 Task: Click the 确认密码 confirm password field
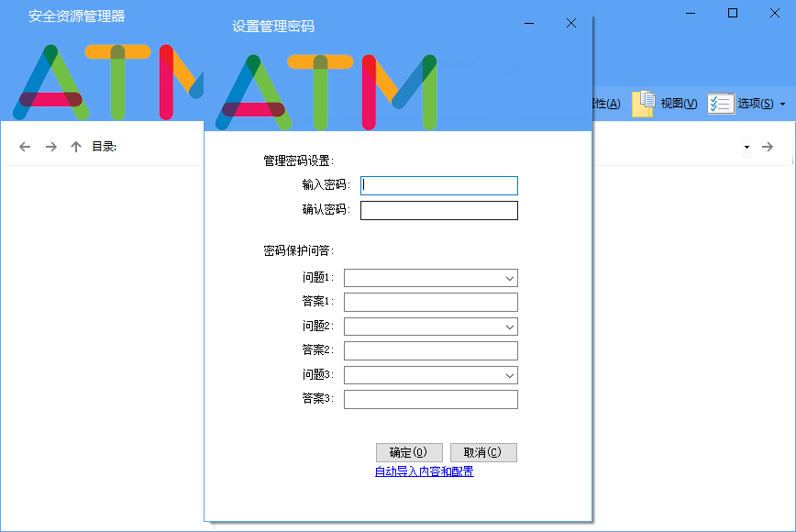point(439,211)
